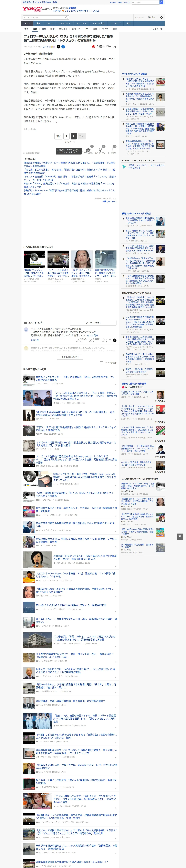Focus the ウェブ検索 input field
186x868 pixels.
point(145,2)
